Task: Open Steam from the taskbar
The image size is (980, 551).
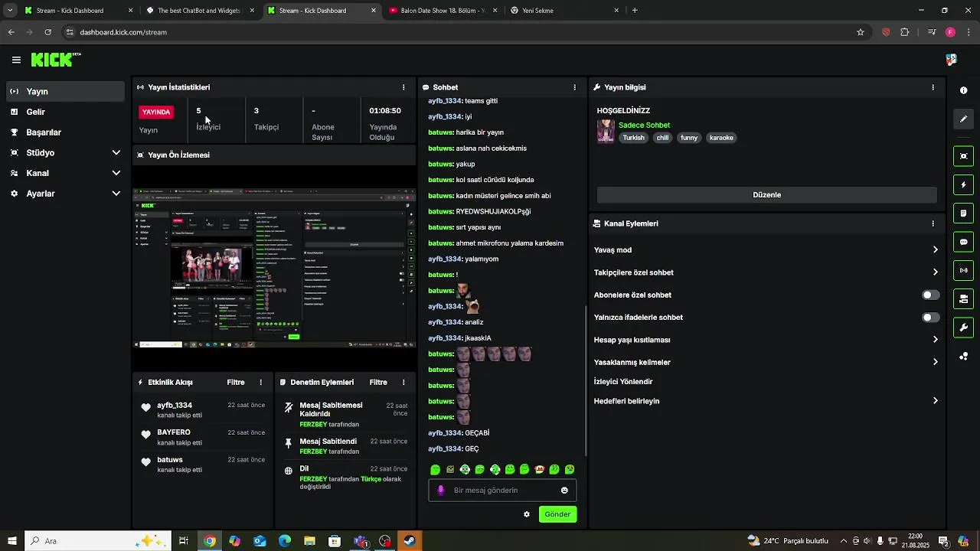Action: point(410,541)
